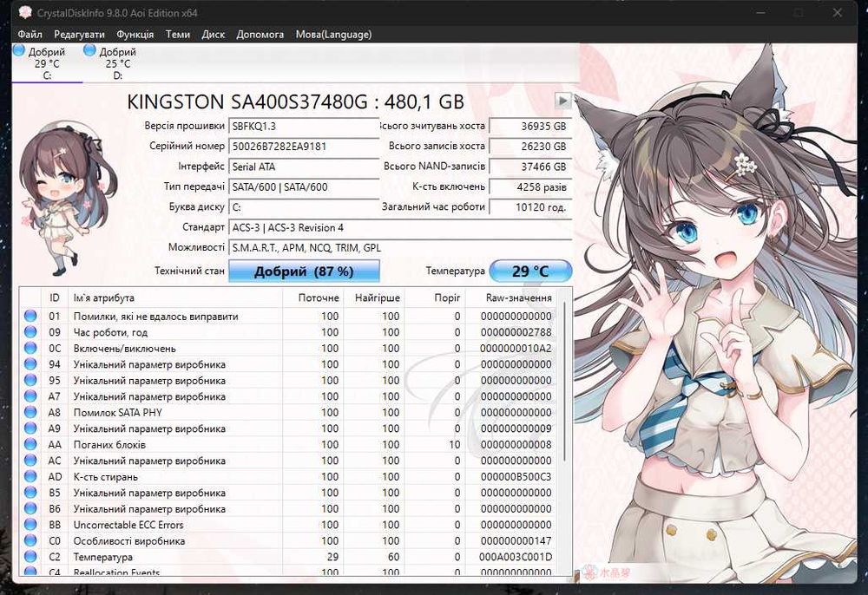Select the Помилок SATA PHY row
The height and width of the screenshot is (595, 868).
(x=288, y=412)
